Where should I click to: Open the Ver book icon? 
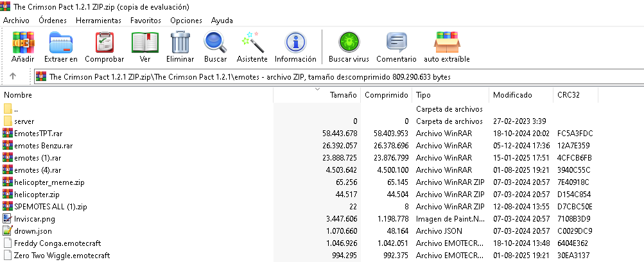tap(145, 42)
